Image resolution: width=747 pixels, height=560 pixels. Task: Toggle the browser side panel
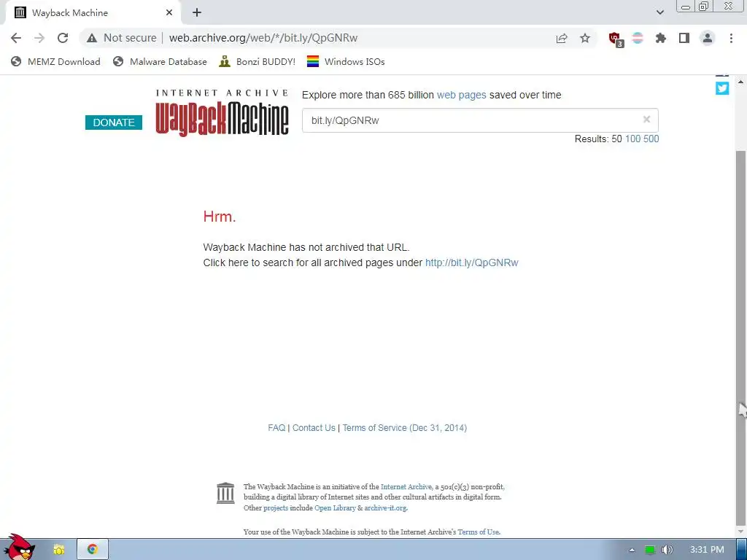pos(684,38)
